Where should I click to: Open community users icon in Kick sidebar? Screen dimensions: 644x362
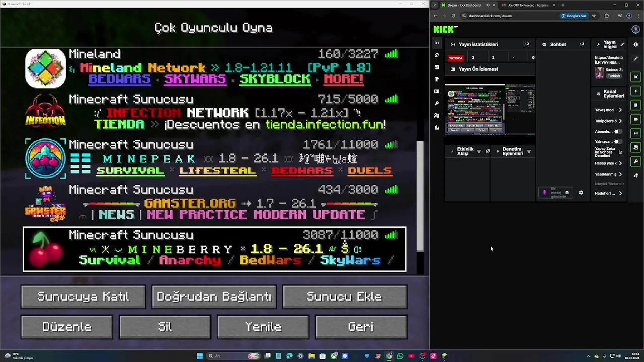[436, 116]
